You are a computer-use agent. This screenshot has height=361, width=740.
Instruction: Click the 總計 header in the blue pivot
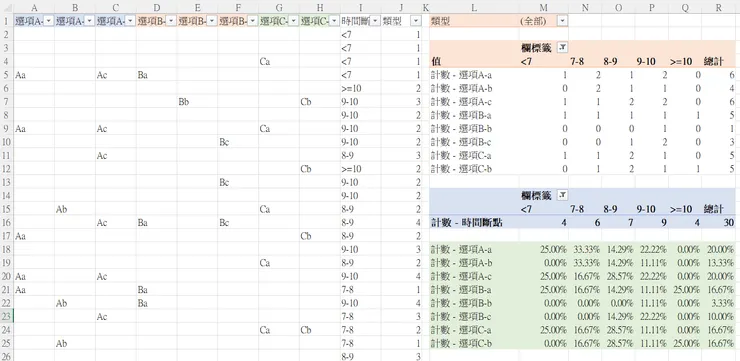714,209
